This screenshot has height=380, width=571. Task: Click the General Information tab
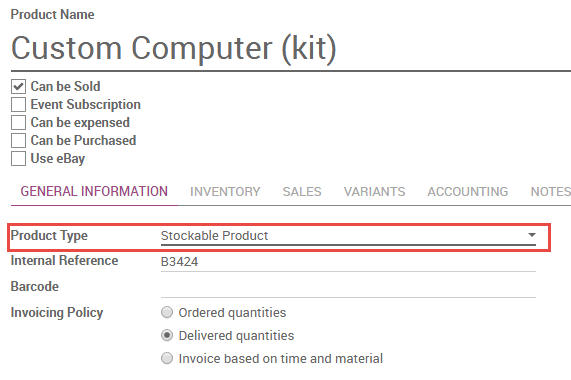[94, 191]
